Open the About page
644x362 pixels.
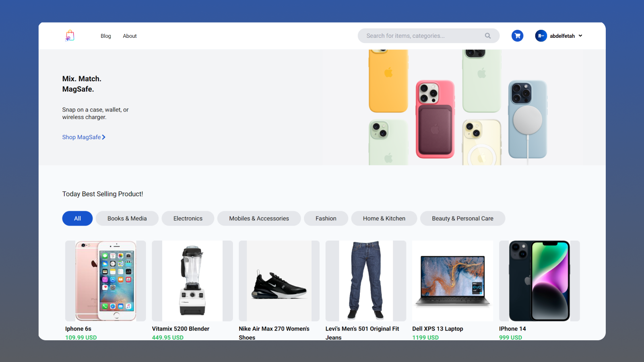pyautogui.click(x=130, y=36)
